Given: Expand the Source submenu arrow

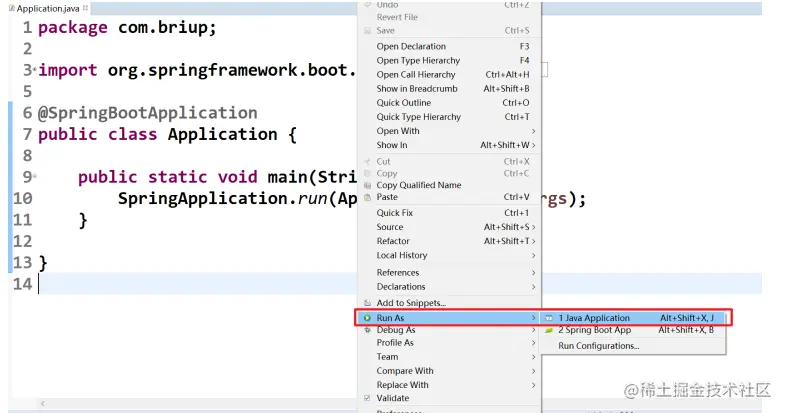Looking at the screenshot, I should pos(534,227).
